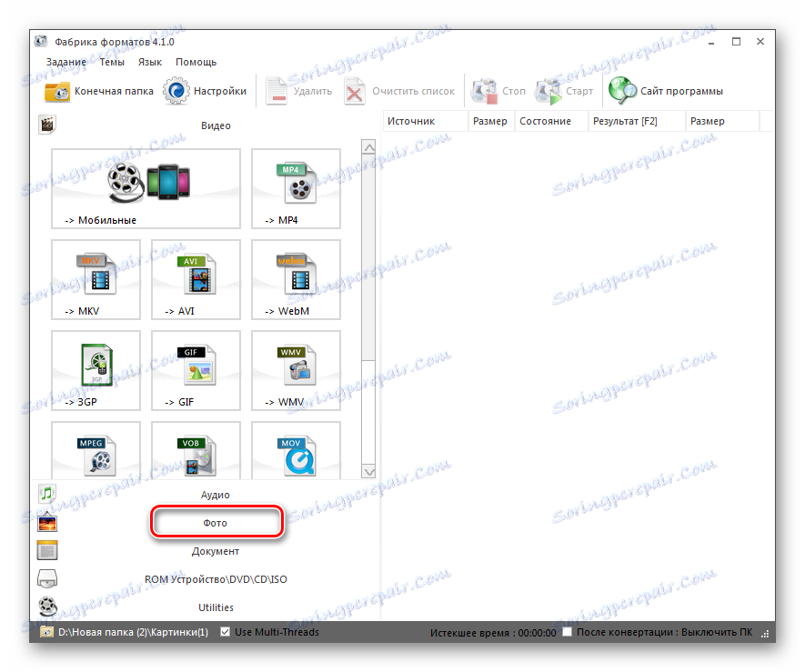Enable the После конвертации shutdown checkbox

coord(567,632)
